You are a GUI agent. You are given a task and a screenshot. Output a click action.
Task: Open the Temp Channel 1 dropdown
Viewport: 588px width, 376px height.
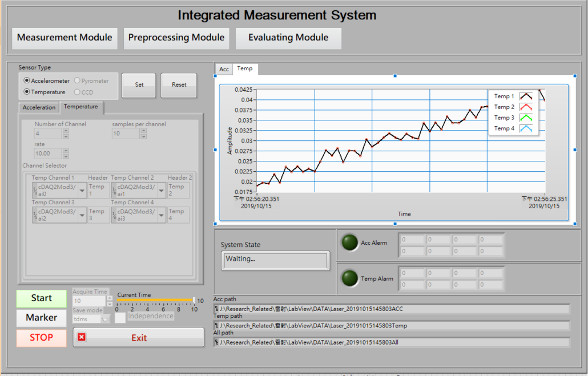(x=82, y=191)
